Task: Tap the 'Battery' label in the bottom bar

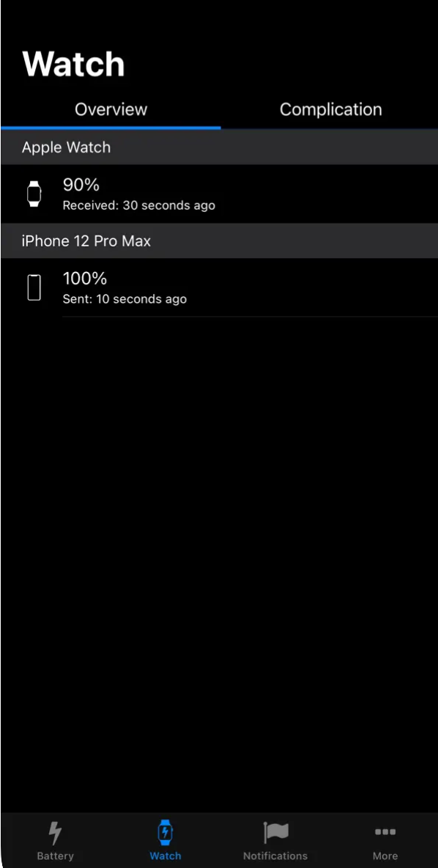Action: point(55,856)
